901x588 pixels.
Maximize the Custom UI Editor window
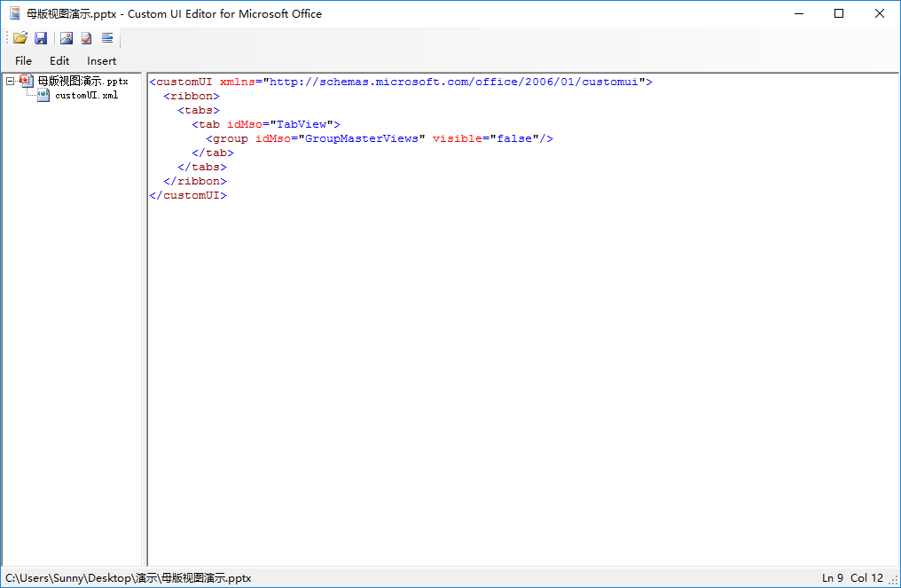[839, 13]
